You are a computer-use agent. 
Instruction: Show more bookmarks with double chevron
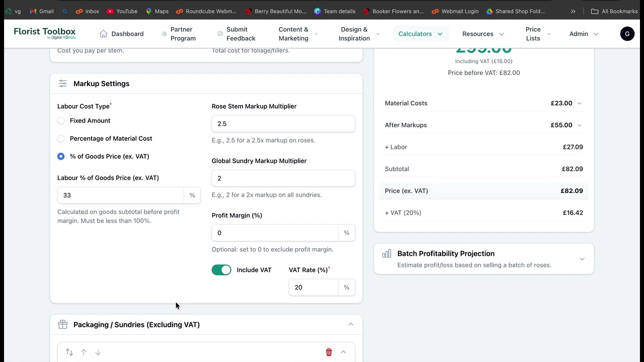point(573,11)
